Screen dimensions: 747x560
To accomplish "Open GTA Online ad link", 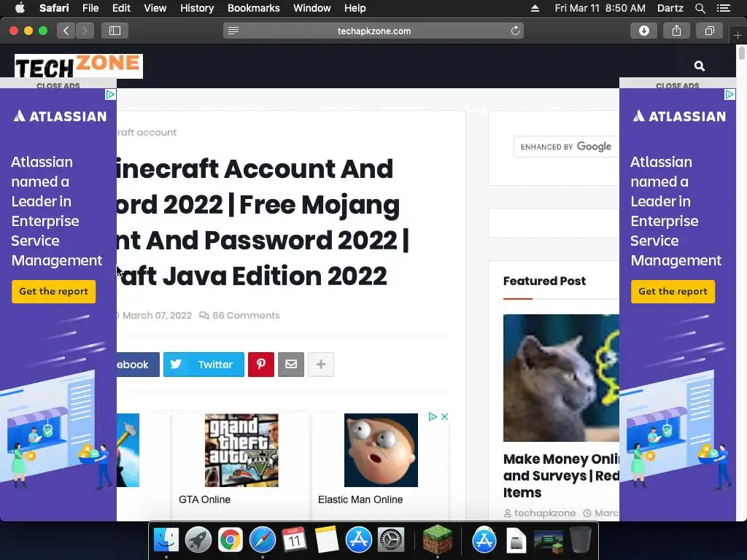I will 204,499.
